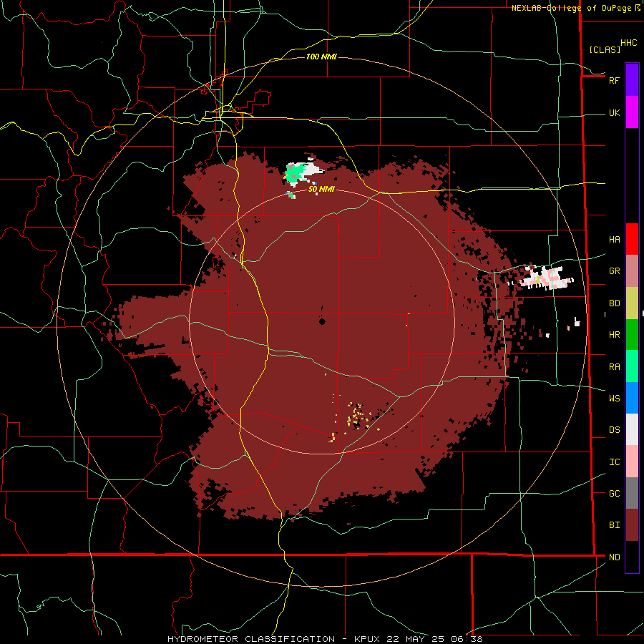Click the HR legend label
Viewport: 644px width, 644px height.
[x=614, y=335]
